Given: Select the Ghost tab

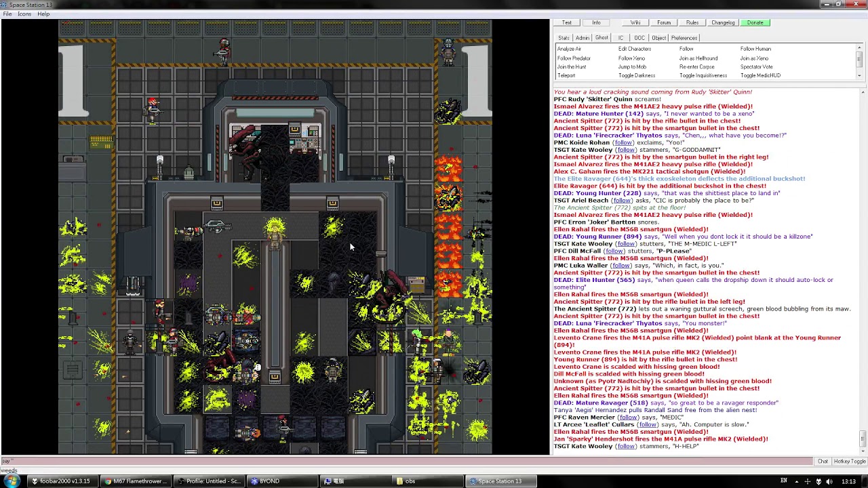Looking at the screenshot, I should [x=601, y=38].
